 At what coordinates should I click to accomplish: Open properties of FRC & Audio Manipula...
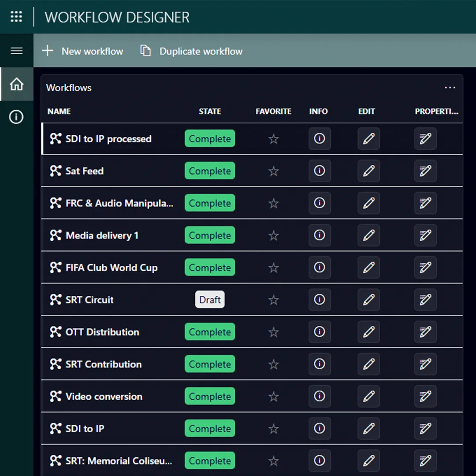coord(425,203)
